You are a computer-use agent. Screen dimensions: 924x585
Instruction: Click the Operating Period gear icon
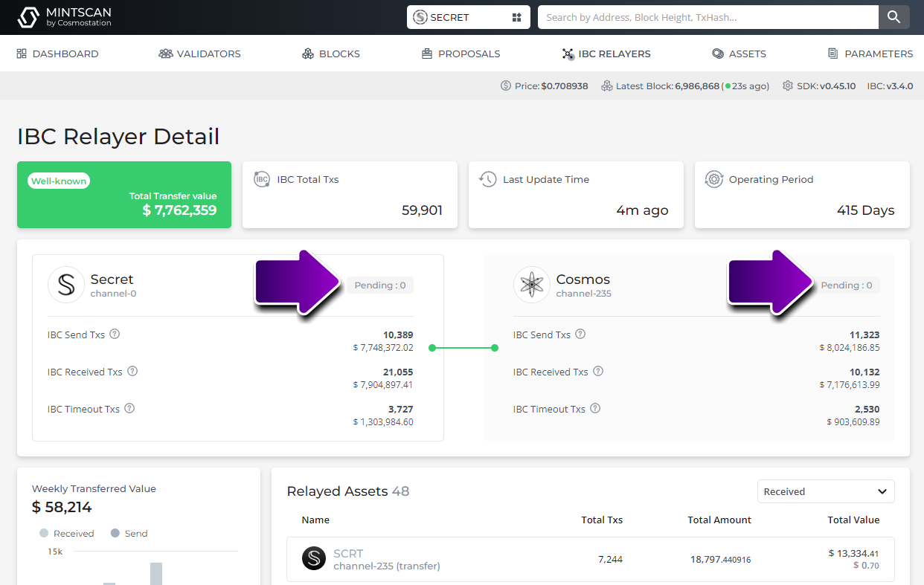pyautogui.click(x=714, y=179)
